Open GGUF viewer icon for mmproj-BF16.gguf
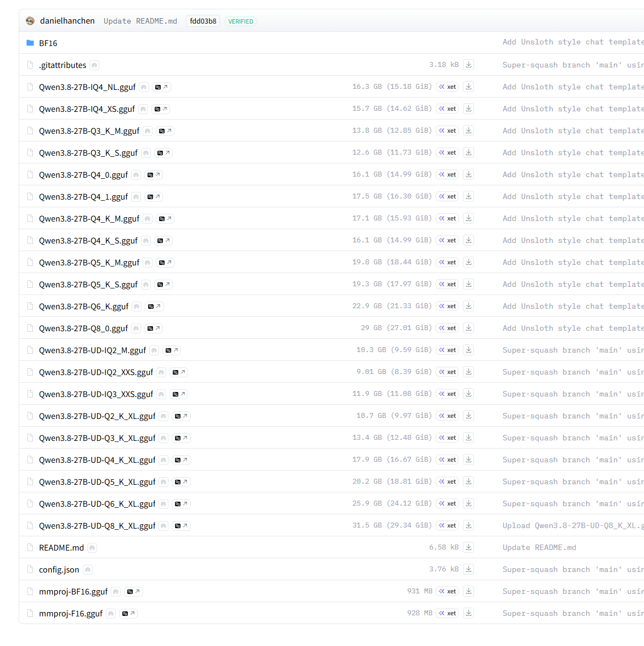The image size is (644, 646). click(133, 592)
